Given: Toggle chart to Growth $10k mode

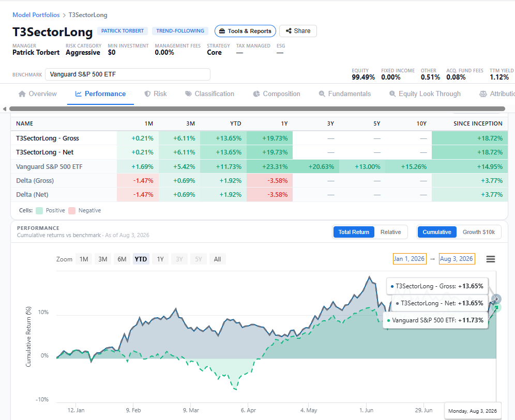Looking at the screenshot, I should coord(478,232).
